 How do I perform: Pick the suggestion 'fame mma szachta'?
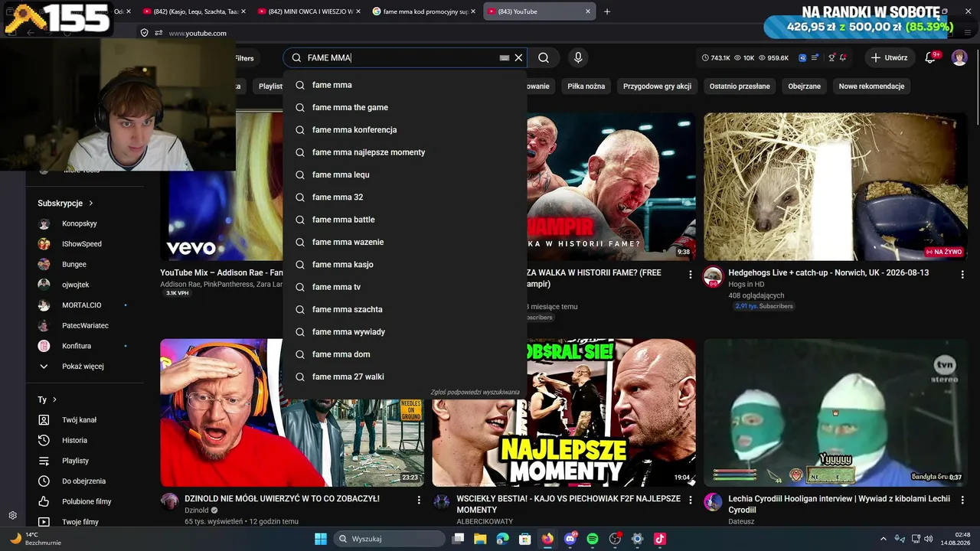coord(405,309)
